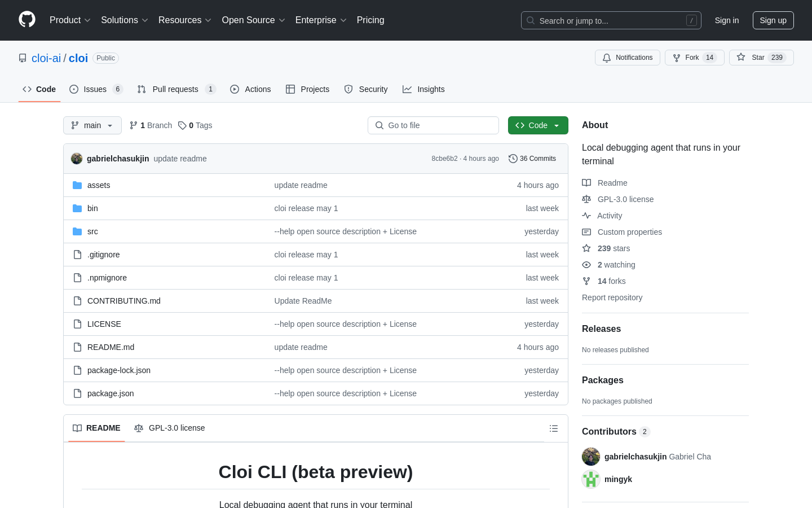Click the fork icon in Fork button
Screen dimensions: 812x508
[677, 58]
